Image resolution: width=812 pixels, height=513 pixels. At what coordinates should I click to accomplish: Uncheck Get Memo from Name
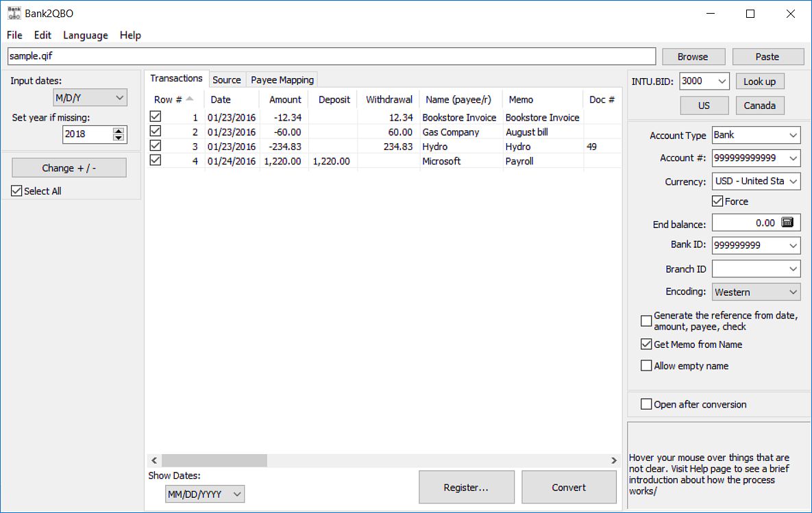point(646,344)
